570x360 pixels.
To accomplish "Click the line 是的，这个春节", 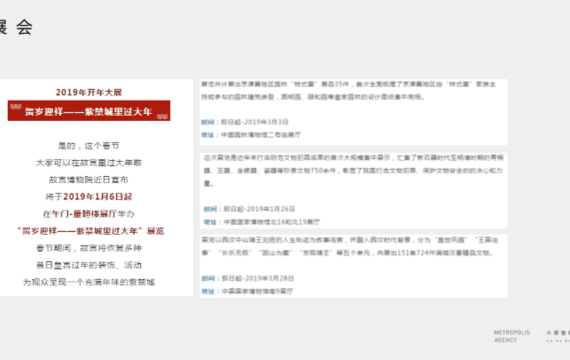I will [89, 146].
